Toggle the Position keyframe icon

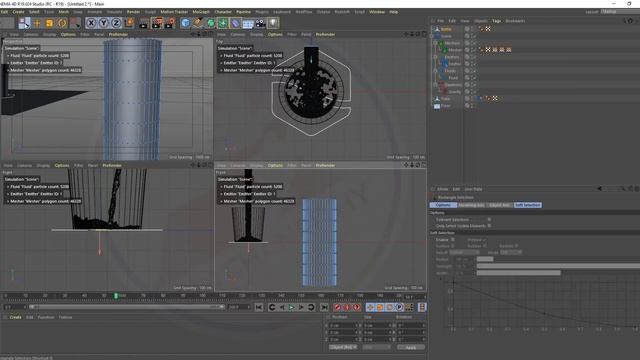[370, 307]
